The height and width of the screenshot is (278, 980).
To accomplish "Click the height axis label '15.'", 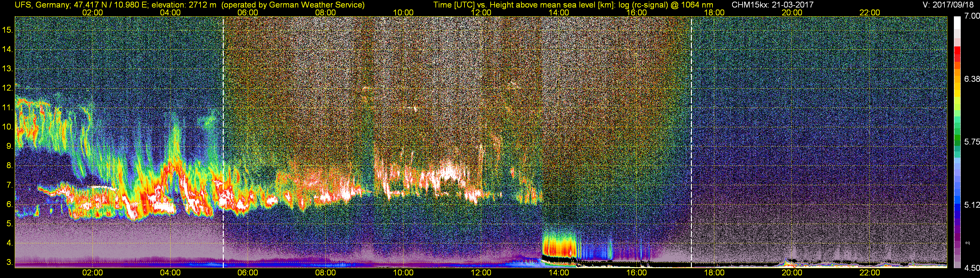I will (8, 30).
